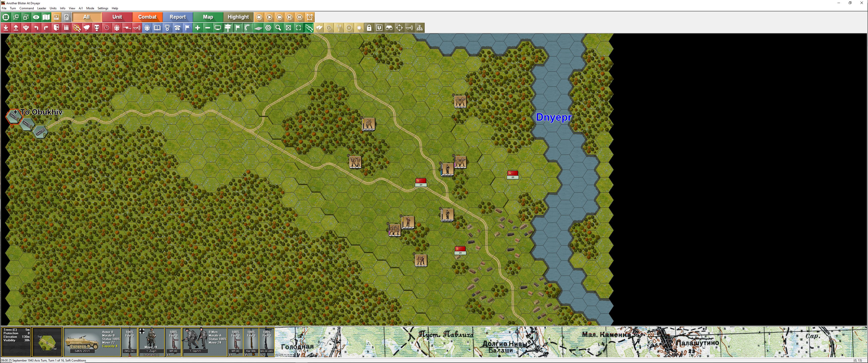Viewport: 868px width, 363px height.
Task: Click the ammunition bullets icon in toolbar
Action: [66, 28]
